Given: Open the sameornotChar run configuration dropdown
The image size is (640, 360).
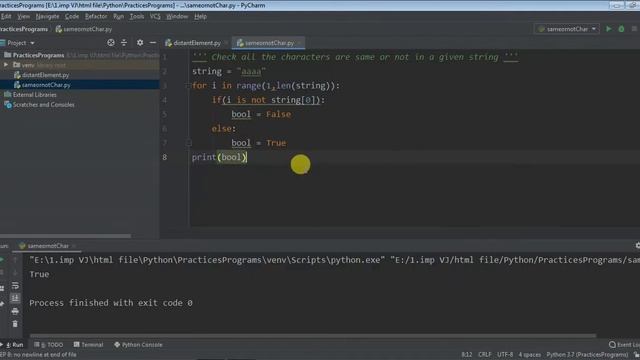Looking at the screenshot, I should pos(567,29).
